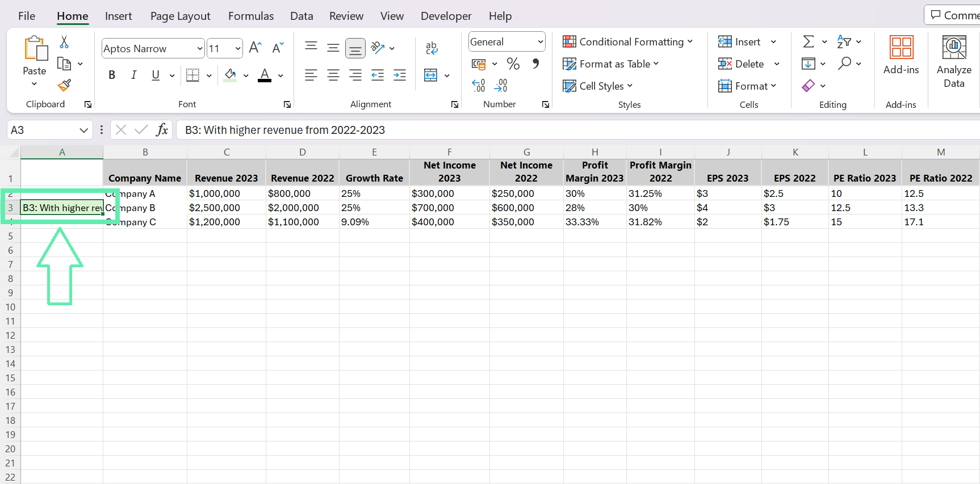Click the Find and Select magnifier icon
This screenshot has height=484, width=980.
tap(844, 63)
